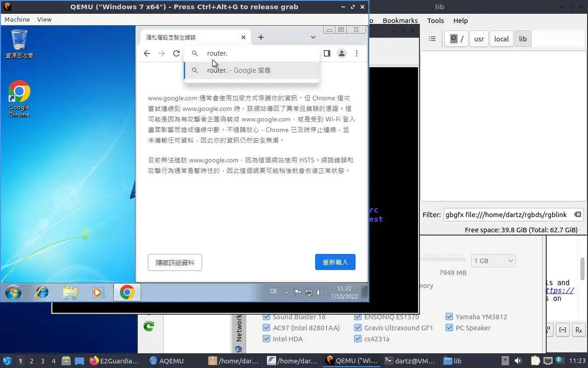Switch to workspace 2
Viewport: 588px width, 368px height.
31,361
